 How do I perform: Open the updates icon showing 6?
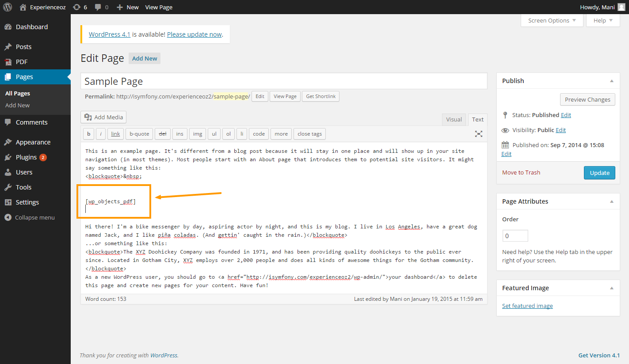pyautogui.click(x=77, y=7)
